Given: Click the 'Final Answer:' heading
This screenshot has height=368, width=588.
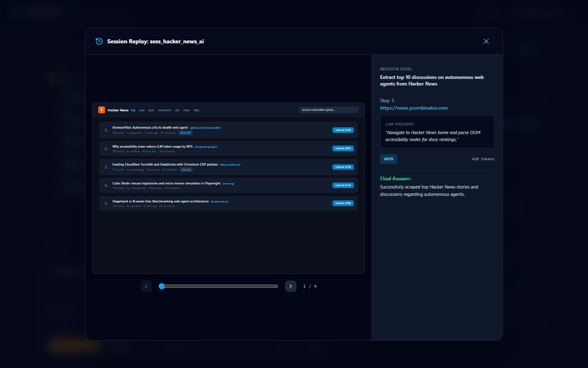Looking at the screenshot, I should tap(396, 179).
